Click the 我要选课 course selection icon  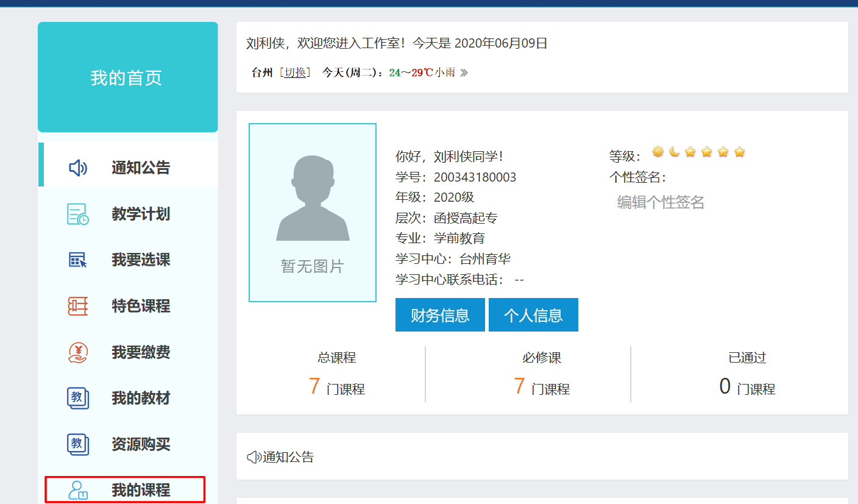pos(78,260)
